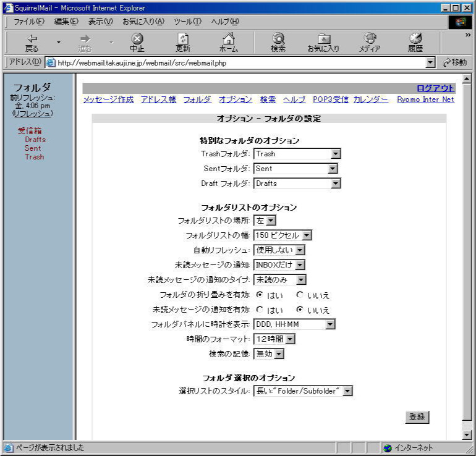This screenshot has height=456, width=476.
Task: Select はい for フォルダの折り畳みを有効
Action: (259, 294)
